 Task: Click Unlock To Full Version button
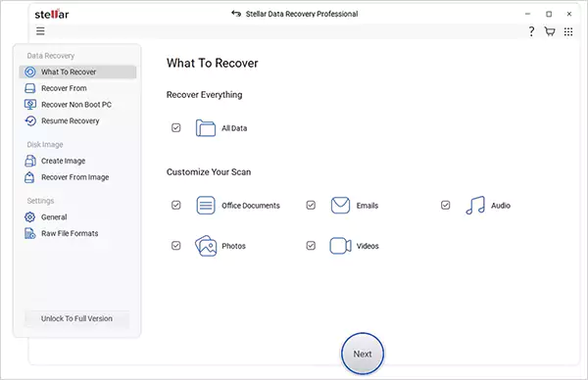[x=76, y=319]
